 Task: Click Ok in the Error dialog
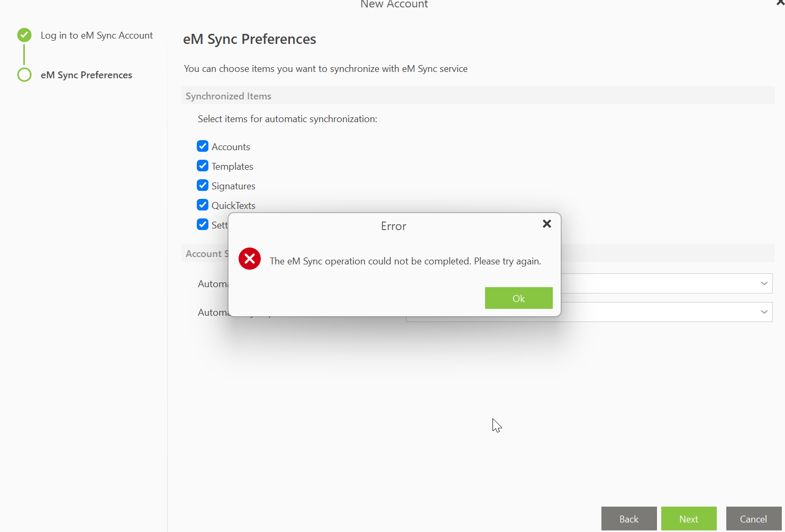519,298
